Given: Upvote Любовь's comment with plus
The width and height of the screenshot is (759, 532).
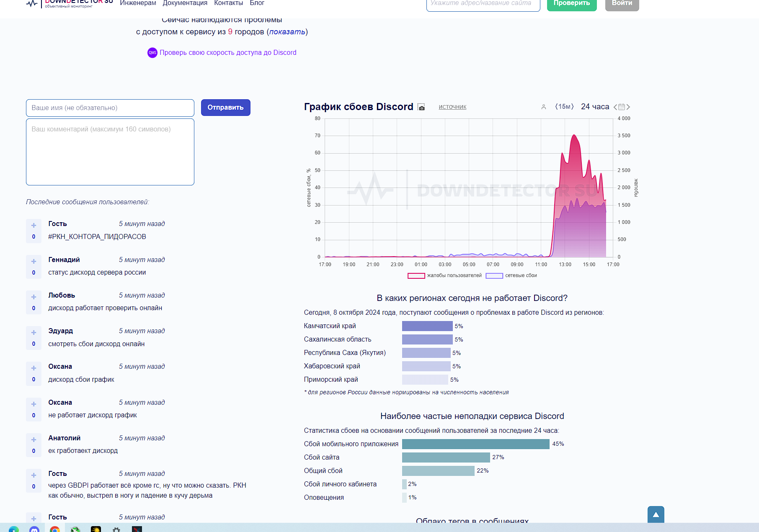Looking at the screenshot, I should click(x=34, y=297).
